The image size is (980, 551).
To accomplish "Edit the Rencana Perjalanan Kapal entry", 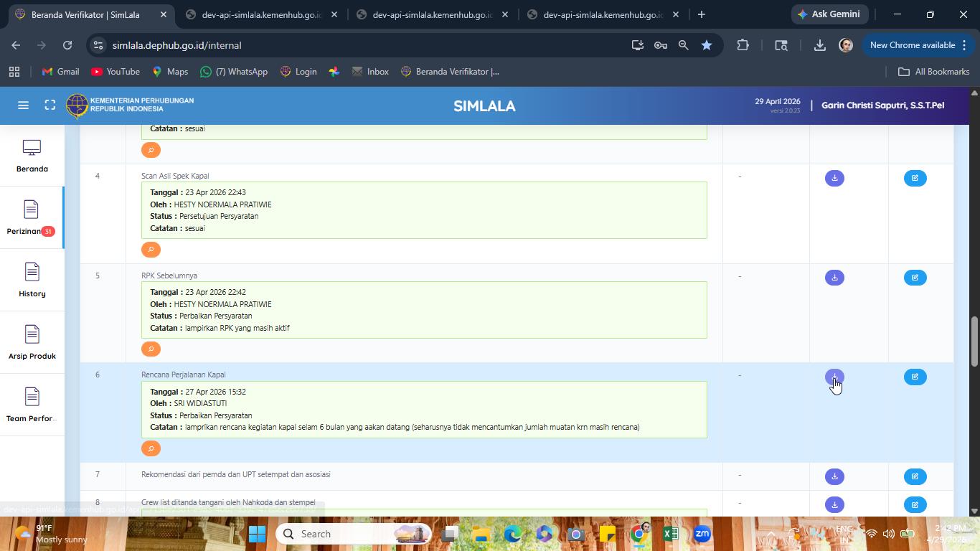I will point(915,377).
